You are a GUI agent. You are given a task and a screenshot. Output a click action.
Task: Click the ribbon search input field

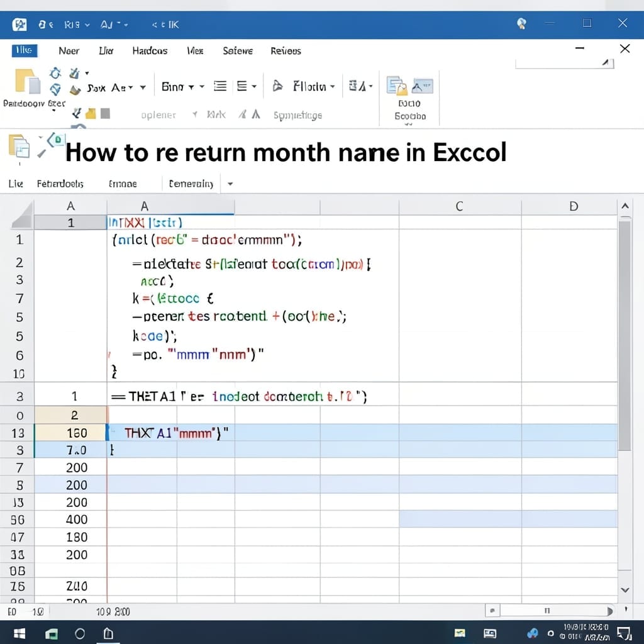pos(564,63)
